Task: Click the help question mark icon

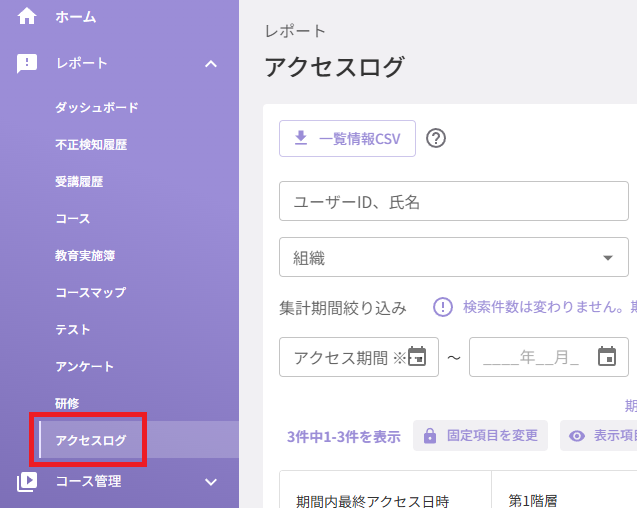Action: 436,139
